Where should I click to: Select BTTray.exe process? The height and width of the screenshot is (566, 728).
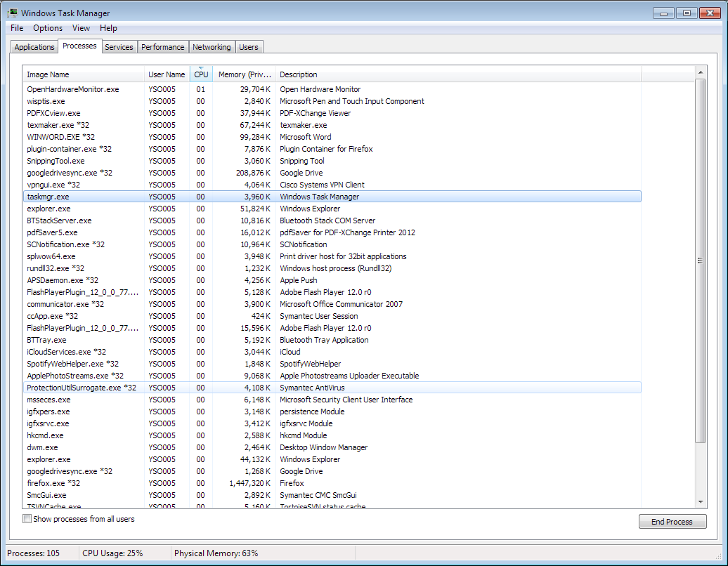tap(332, 340)
